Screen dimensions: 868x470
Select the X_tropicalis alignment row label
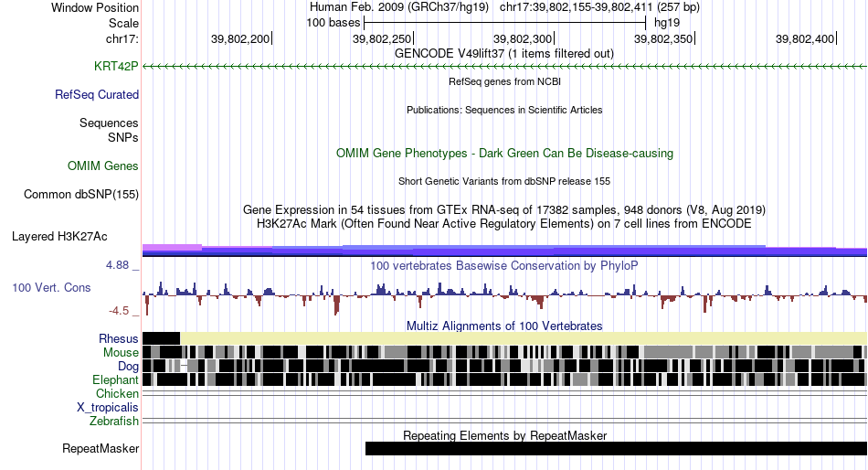point(108,407)
